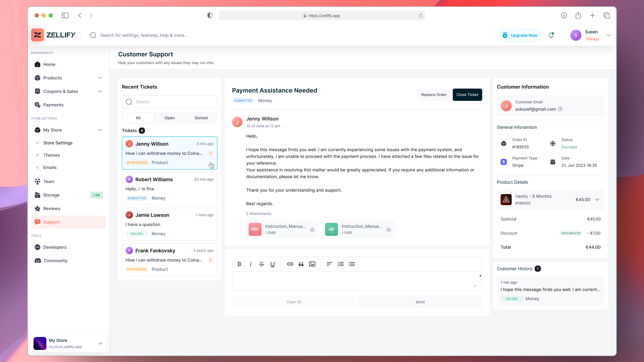Insert an image in reply editor

coord(312,264)
